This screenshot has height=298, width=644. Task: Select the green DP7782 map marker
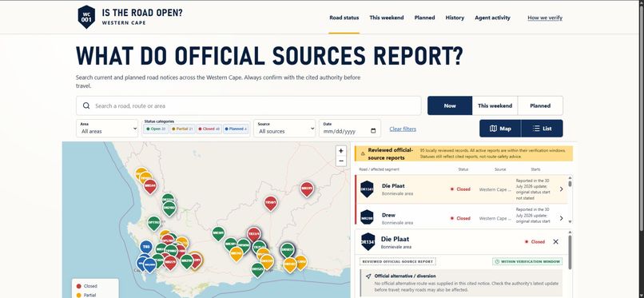[153, 223]
